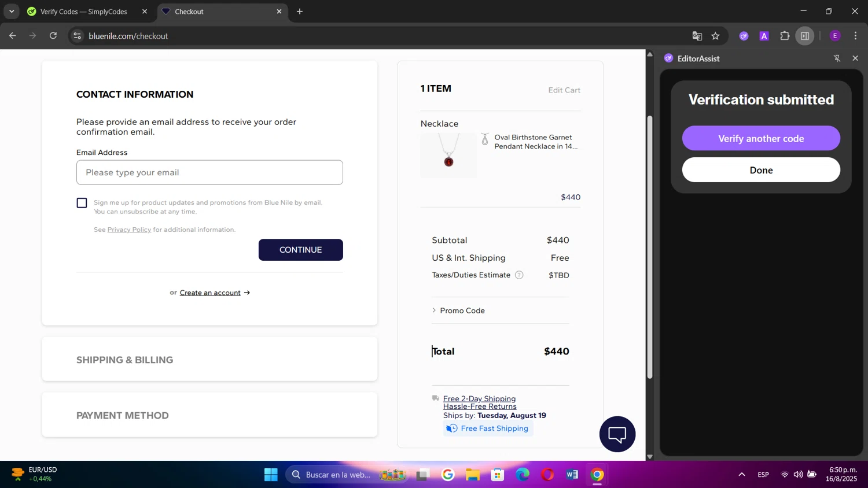The height and width of the screenshot is (488, 868).
Task: Click the page vertical scrollbar thumb
Action: tap(650, 247)
